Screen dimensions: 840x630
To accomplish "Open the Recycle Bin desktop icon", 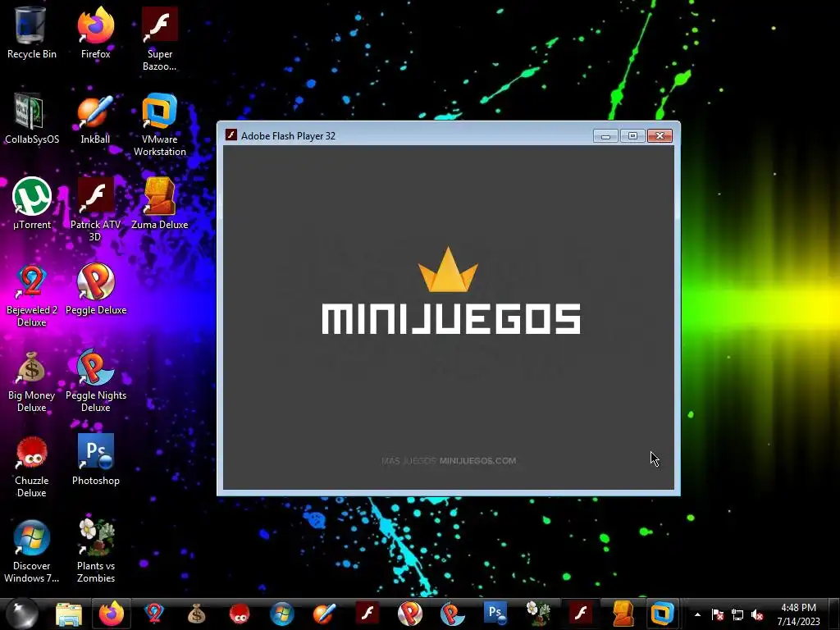I will [x=32, y=33].
